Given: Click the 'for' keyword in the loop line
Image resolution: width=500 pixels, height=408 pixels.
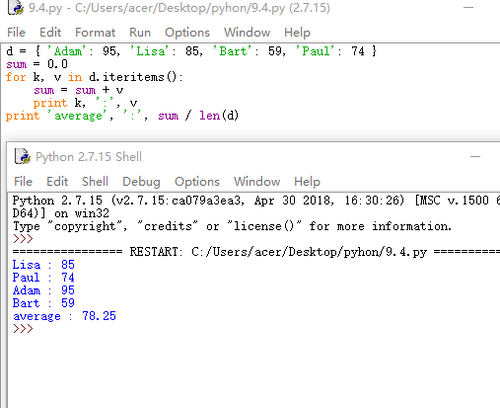Looking at the screenshot, I should 16,77.
